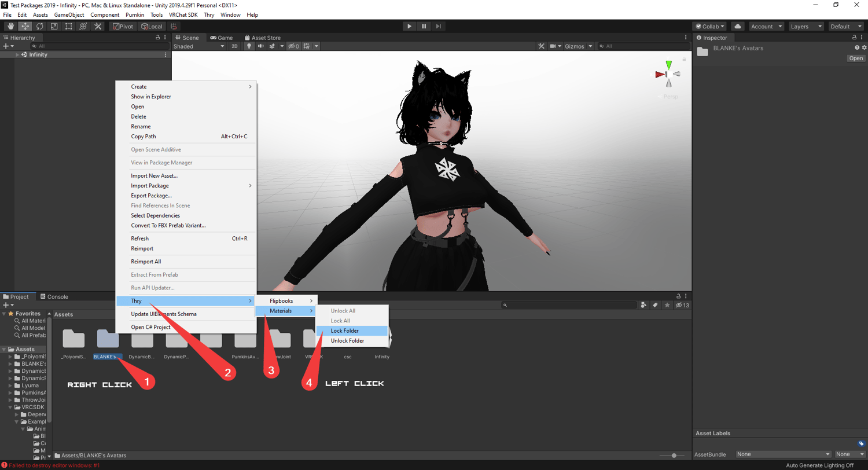Choose Lock Folder in the submenu
This screenshot has height=470, width=868.
click(x=352, y=331)
